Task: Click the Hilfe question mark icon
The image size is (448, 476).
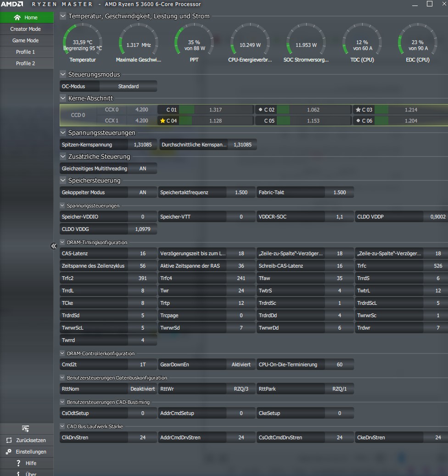Action: tap(18, 463)
